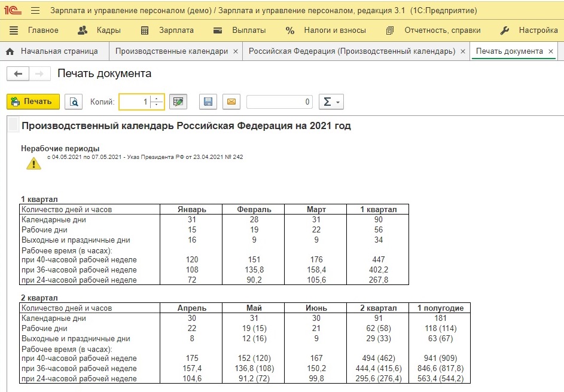Send document by email envelope icon
Viewport: 564px width, 392px height.
coord(231,102)
